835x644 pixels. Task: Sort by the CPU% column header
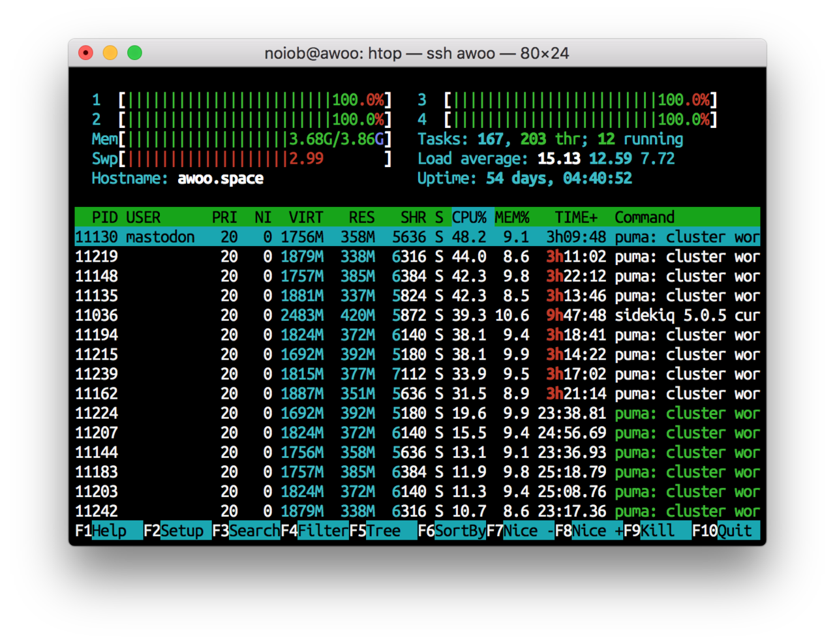click(469, 217)
